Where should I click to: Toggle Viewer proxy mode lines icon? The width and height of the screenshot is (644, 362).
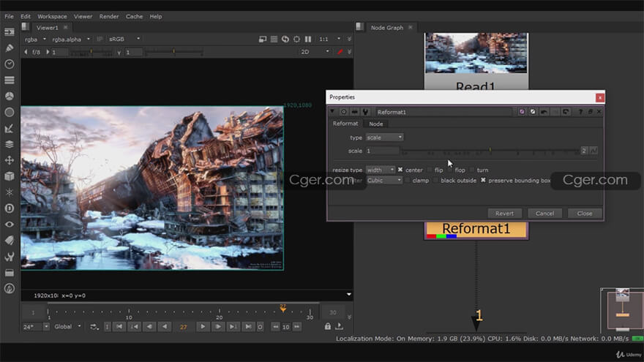coord(274,39)
